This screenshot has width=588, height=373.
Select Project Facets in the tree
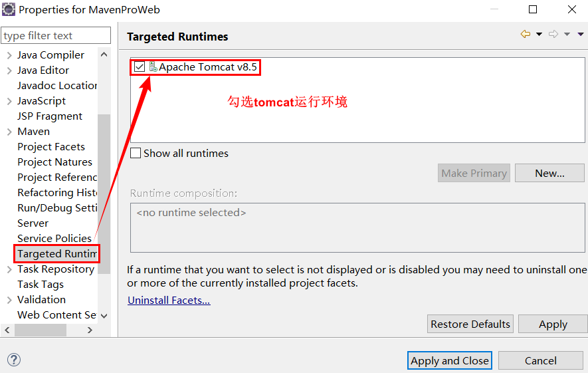pos(51,147)
